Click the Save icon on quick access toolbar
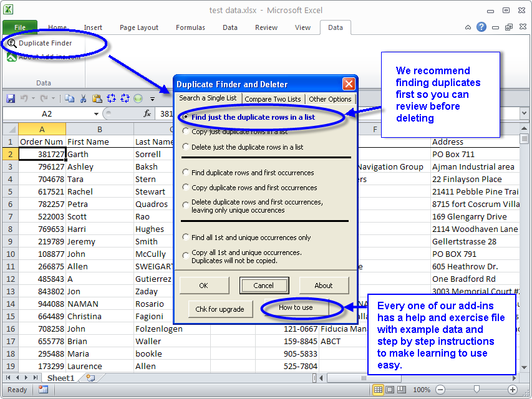 (11, 98)
